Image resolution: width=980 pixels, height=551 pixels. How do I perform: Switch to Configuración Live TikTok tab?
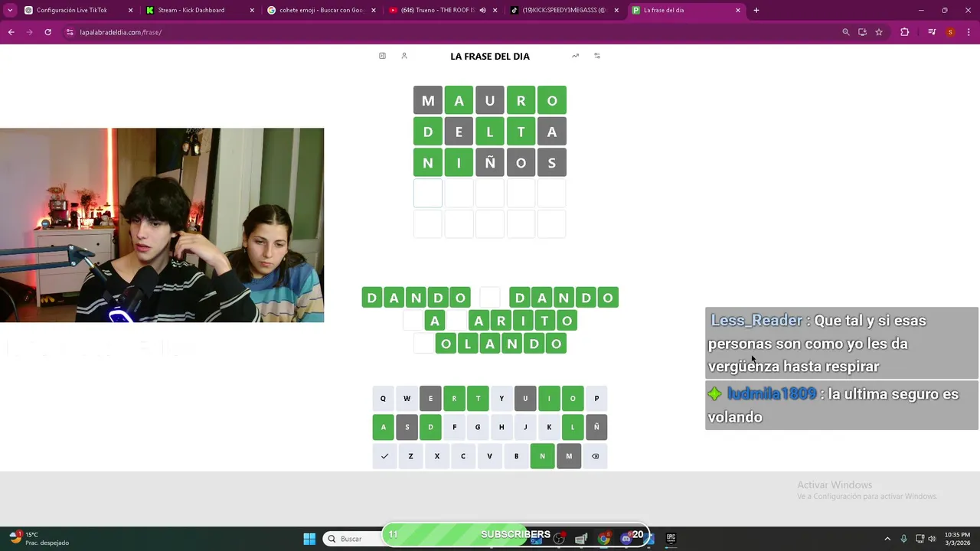[78, 10]
